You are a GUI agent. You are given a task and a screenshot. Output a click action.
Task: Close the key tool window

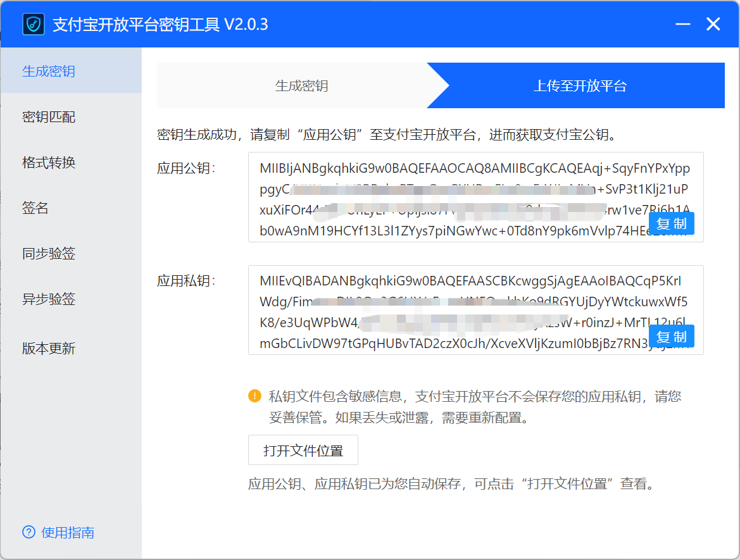click(713, 24)
